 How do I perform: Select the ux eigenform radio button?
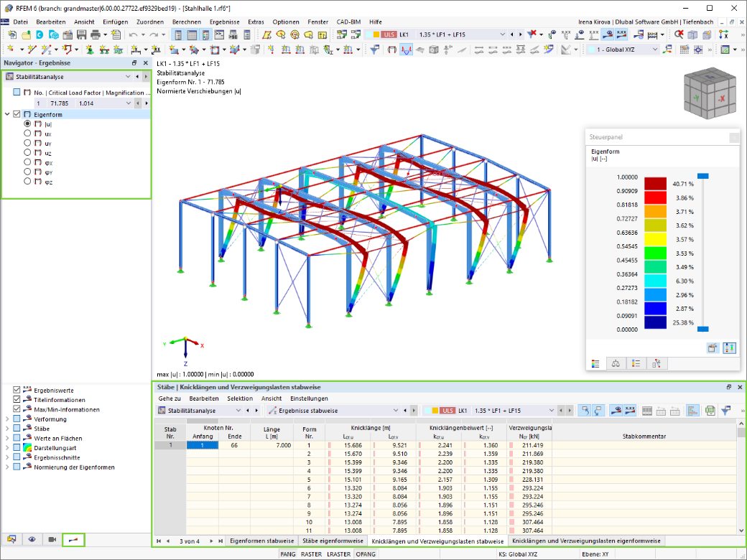click(x=27, y=134)
